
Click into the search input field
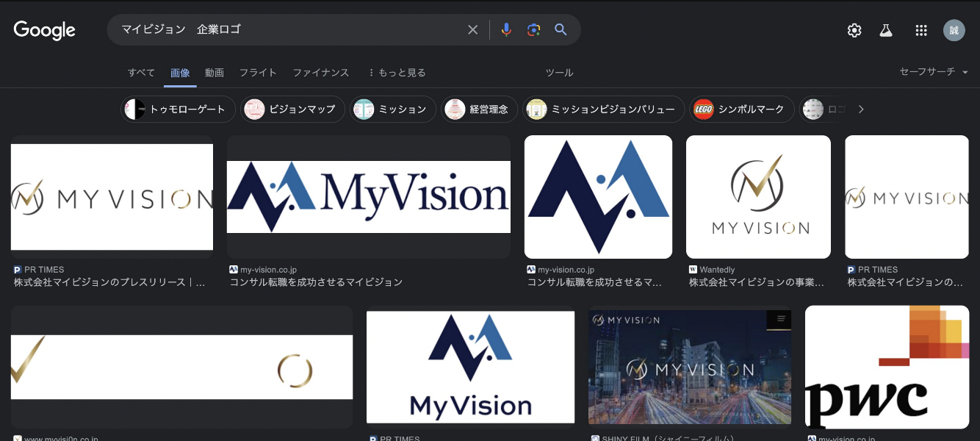coord(290,29)
